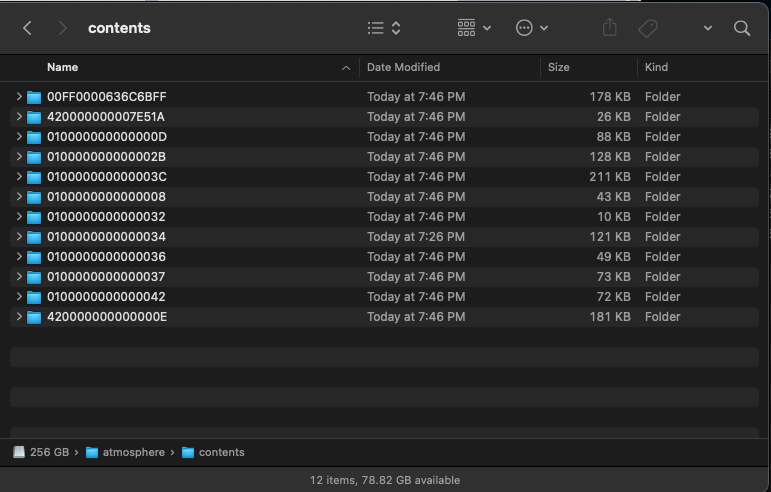The height and width of the screenshot is (492, 771).
Task: Expand the 420000000007E51A folder
Action: tap(19, 116)
